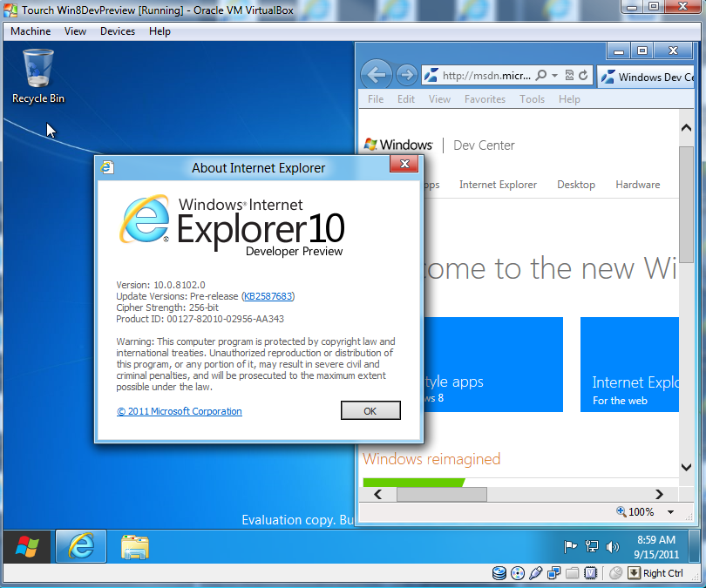Open the VirtualBox Machine menu
Image resolution: width=706 pixels, height=588 pixels.
click(x=31, y=31)
